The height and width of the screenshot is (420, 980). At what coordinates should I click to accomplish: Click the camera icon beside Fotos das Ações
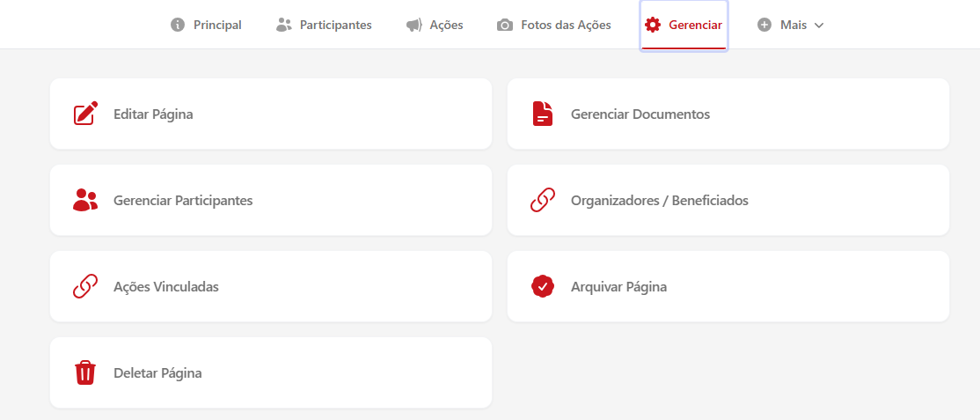click(x=505, y=25)
